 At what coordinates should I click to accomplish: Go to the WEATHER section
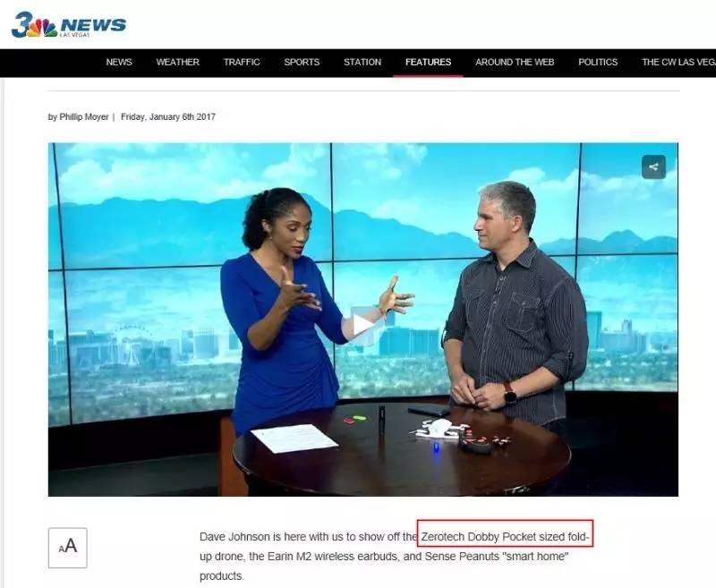pyautogui.click(x=177, y=63)
